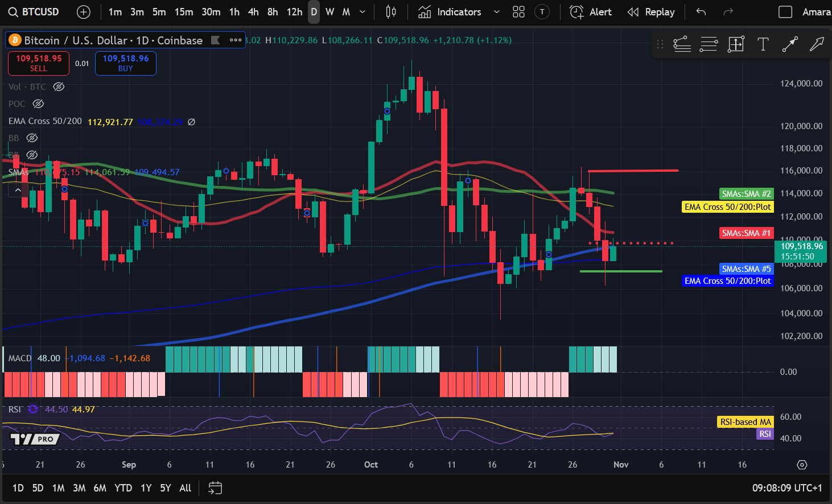Toggle POC indicator visibility
Image resolution: width=832 pixels, height=504 pixels.
pos(38,104)
